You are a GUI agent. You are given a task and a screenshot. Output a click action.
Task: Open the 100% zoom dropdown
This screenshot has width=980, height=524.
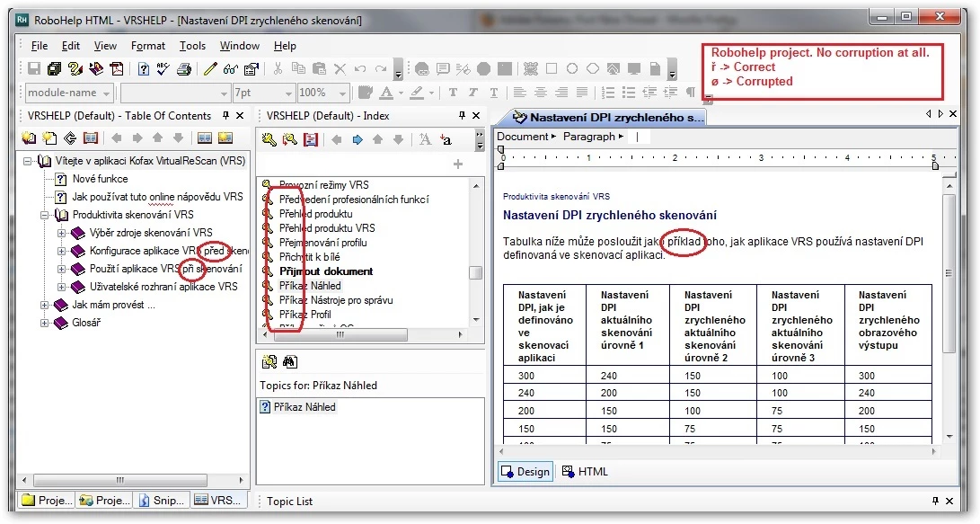(x=342, y=93)
